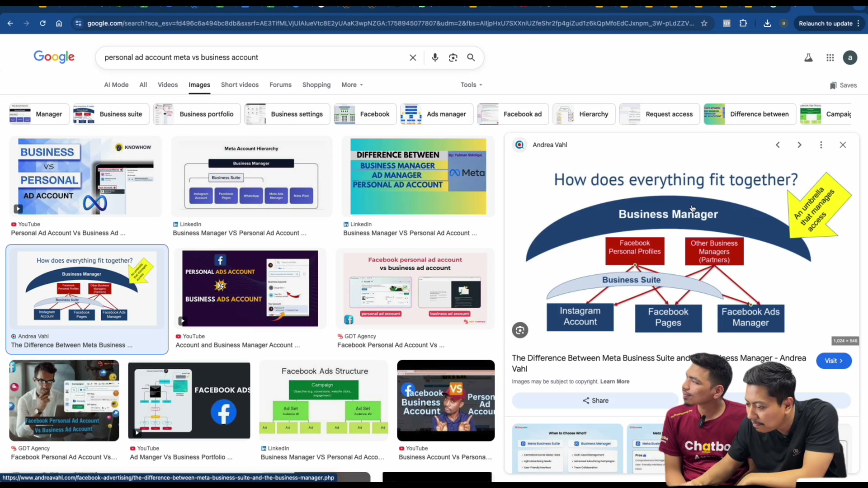Switch to the Videos tab
The width and height of the screenshot is (868, 488).
pos(168,85)
